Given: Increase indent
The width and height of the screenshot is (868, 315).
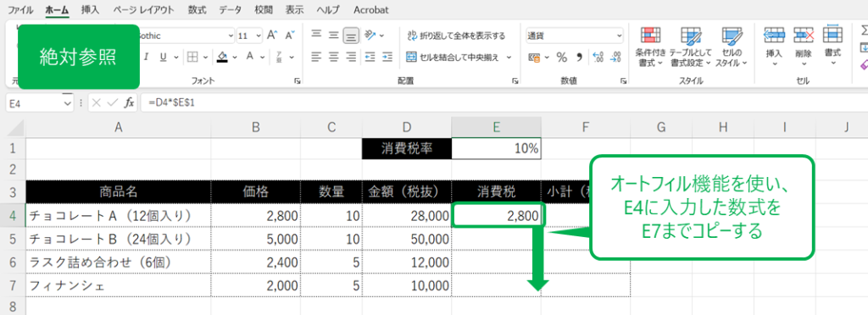Looking at the screenshot, I should [387, 57].
